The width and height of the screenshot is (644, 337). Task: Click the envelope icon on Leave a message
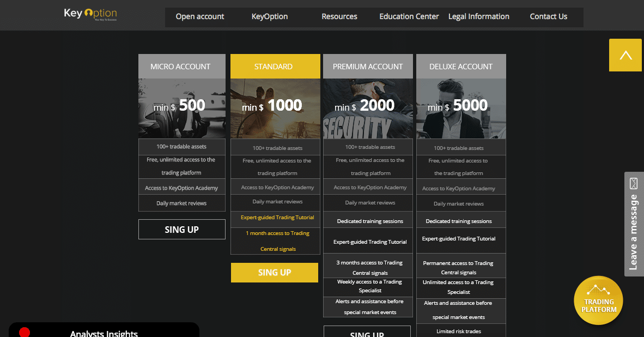point(634,183)
